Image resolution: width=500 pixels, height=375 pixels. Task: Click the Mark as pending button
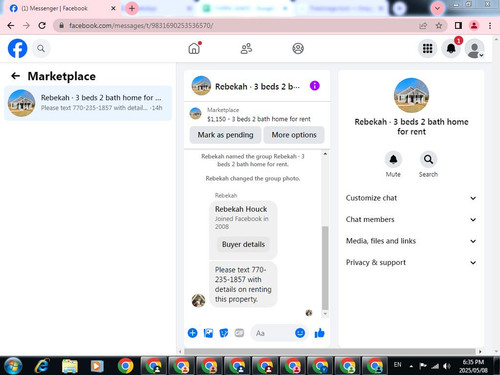(x=225, y=135)
